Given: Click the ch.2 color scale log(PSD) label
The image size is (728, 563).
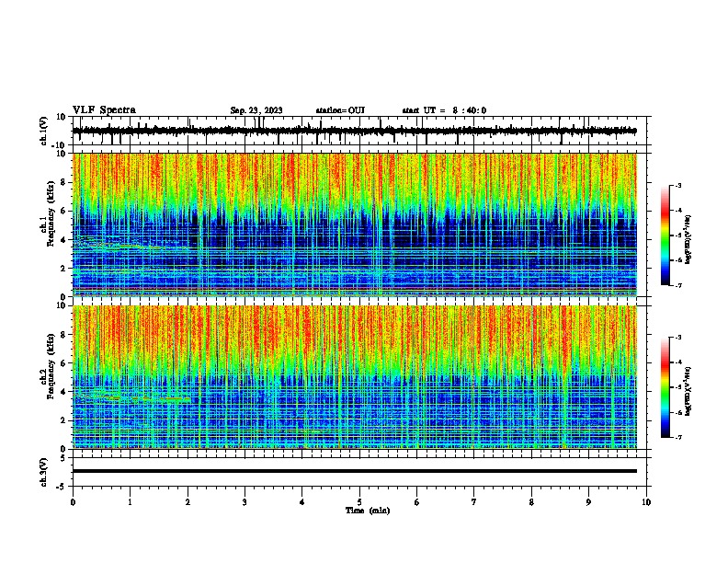Looking at the screenshot, I should [688, 391].
